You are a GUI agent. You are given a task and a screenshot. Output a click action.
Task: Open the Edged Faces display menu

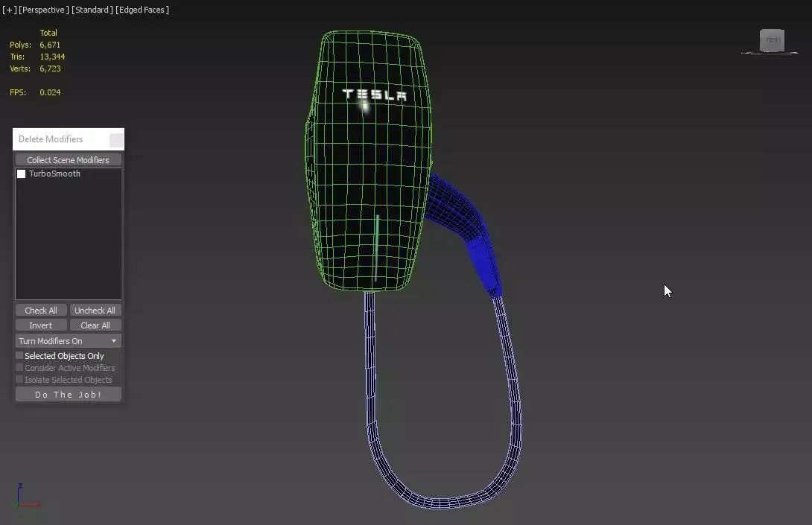(x=142, y=10)
